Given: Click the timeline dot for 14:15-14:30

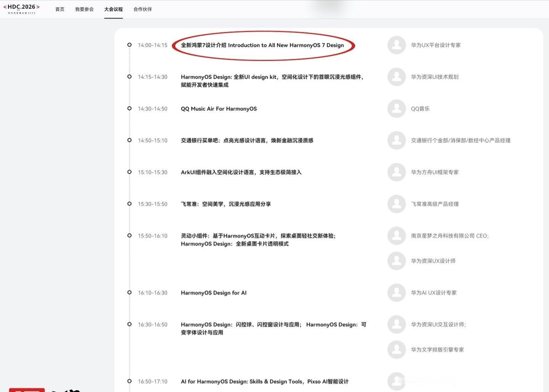Looking at the screenshot, I should (x=130, y=77).
